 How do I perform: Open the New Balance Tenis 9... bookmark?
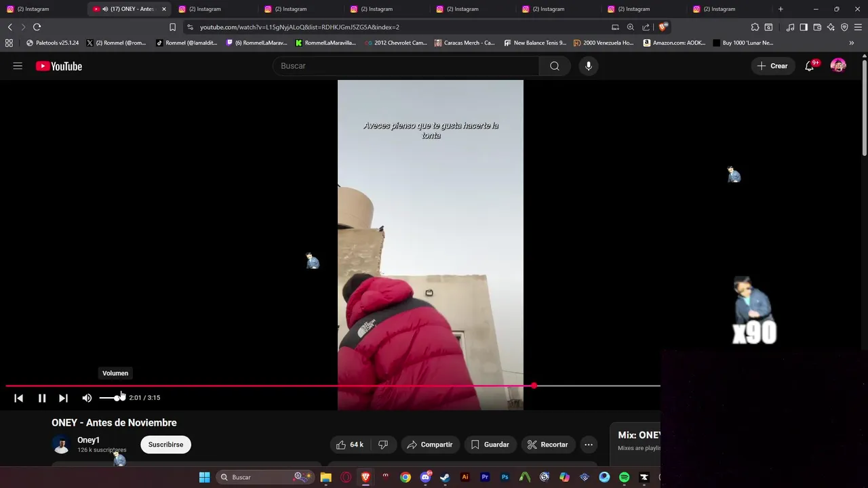[x=535, y=43]
